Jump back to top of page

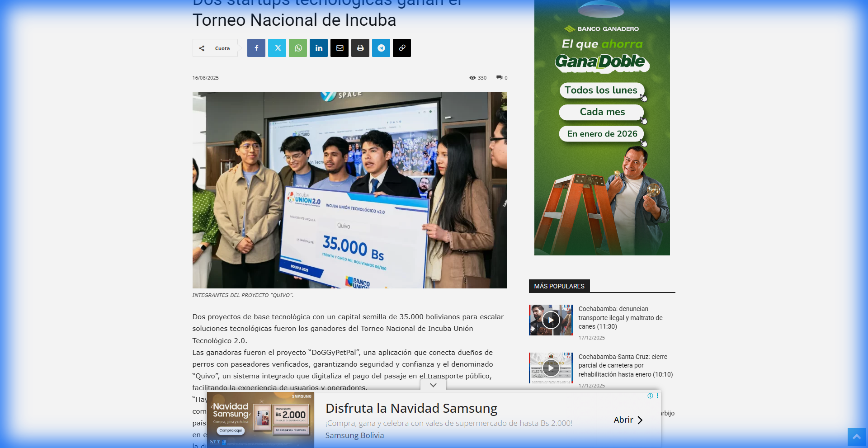tap(856, 437)
